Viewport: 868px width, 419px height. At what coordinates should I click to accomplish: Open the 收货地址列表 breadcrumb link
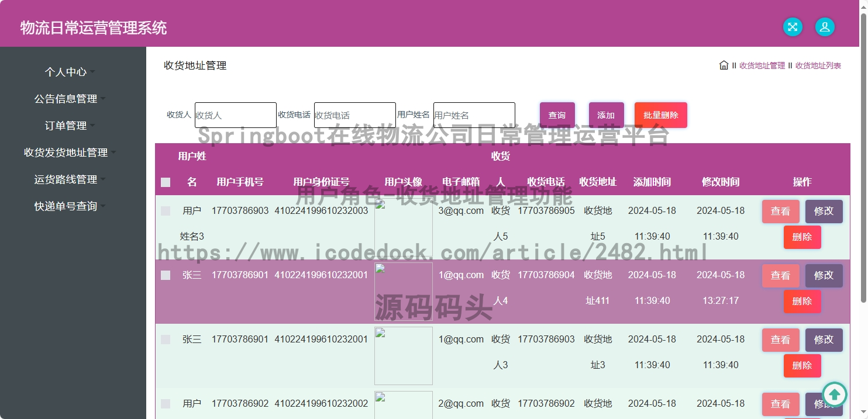[x=818, y=65]
